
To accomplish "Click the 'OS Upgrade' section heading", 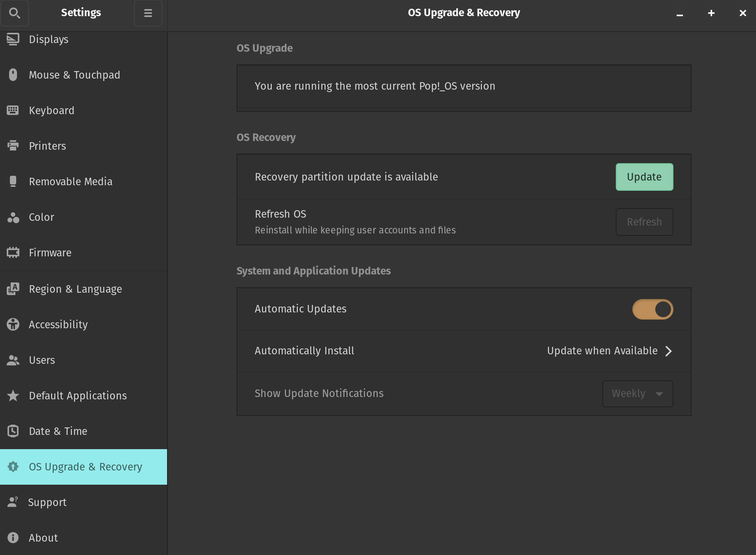I will pyautogui.click(x=265, y=48).
